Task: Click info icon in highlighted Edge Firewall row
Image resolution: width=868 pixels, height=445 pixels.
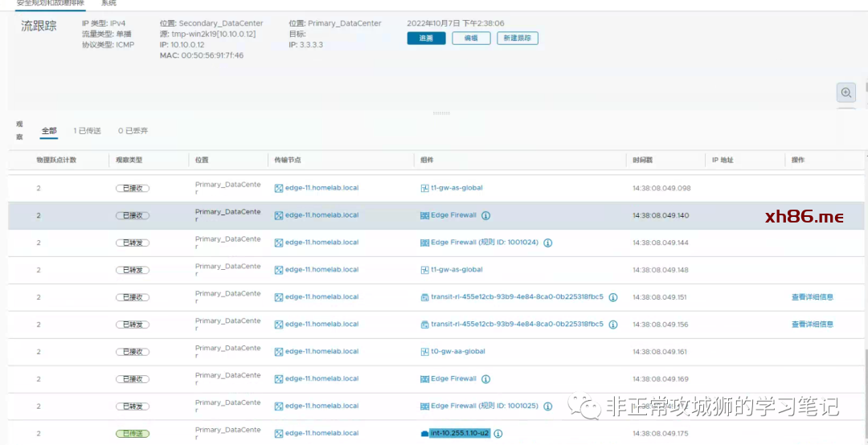Action: [x=485, y=215]
